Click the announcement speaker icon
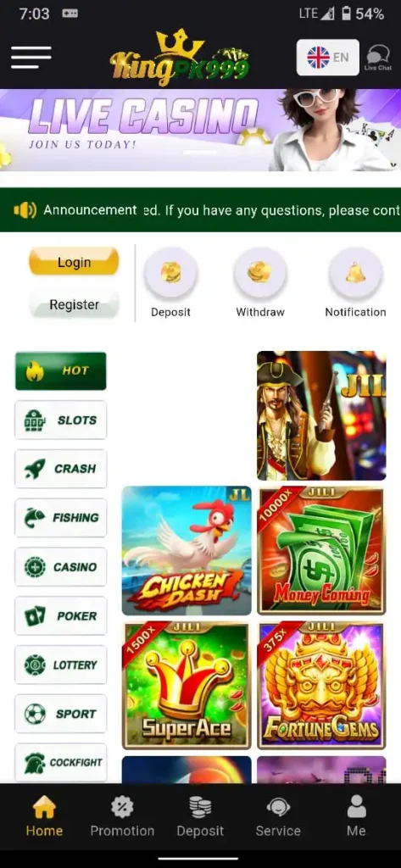 25,210
